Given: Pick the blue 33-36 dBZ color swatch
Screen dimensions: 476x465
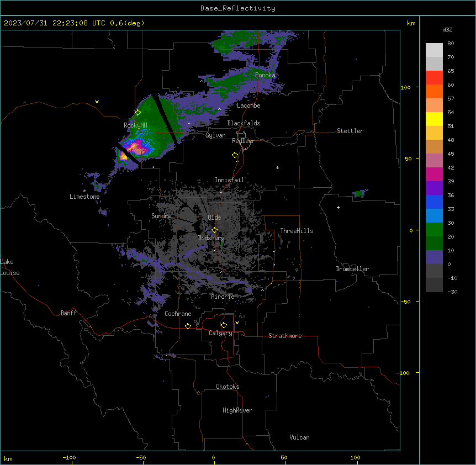Looking at the screenshot, I should pyautogui.click(x=434, y=202).
